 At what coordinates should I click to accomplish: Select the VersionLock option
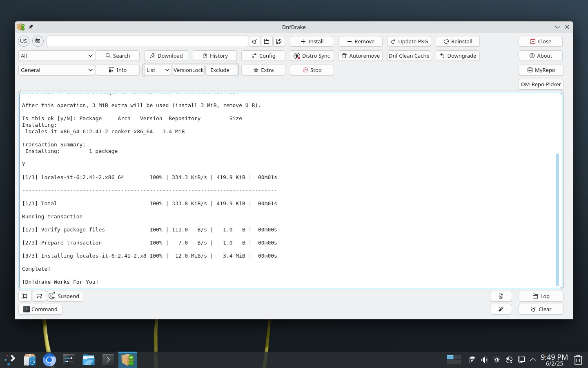(x=189, y=70)
